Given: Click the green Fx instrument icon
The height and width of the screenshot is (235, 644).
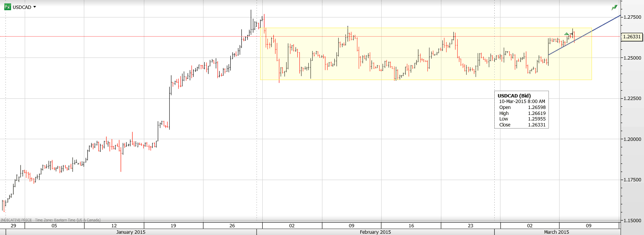Looking at the screenshot, I should tap(7, 7).
